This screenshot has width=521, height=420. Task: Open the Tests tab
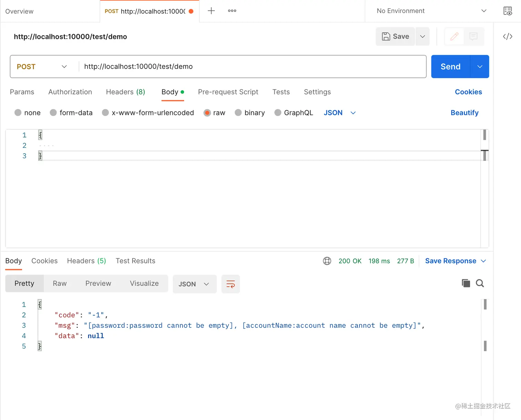(x=281, y=92)
